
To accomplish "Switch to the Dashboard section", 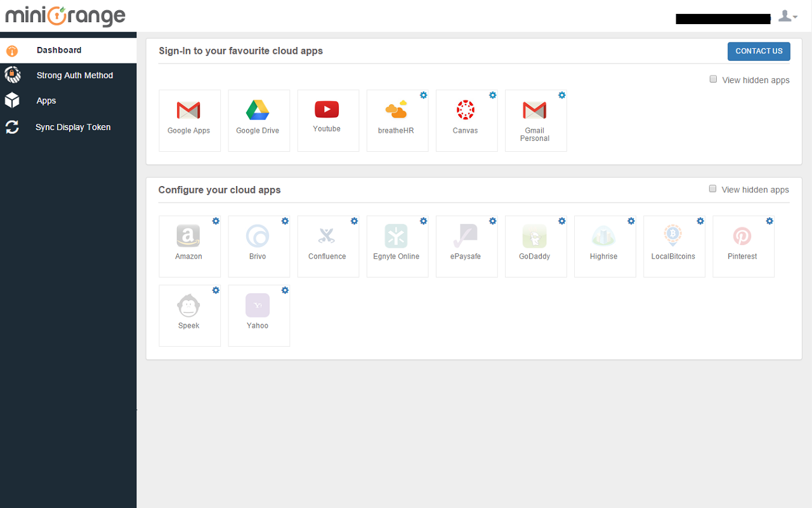I will point(59,50).
